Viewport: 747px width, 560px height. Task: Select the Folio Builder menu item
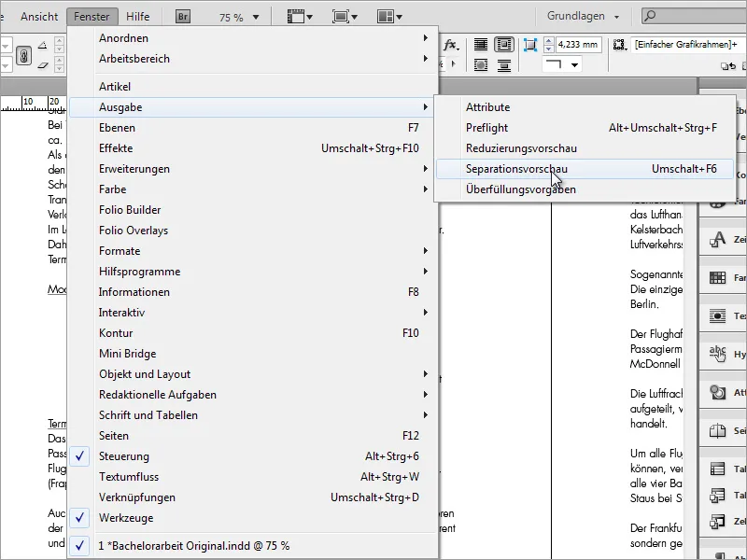(x=253, y=209)
